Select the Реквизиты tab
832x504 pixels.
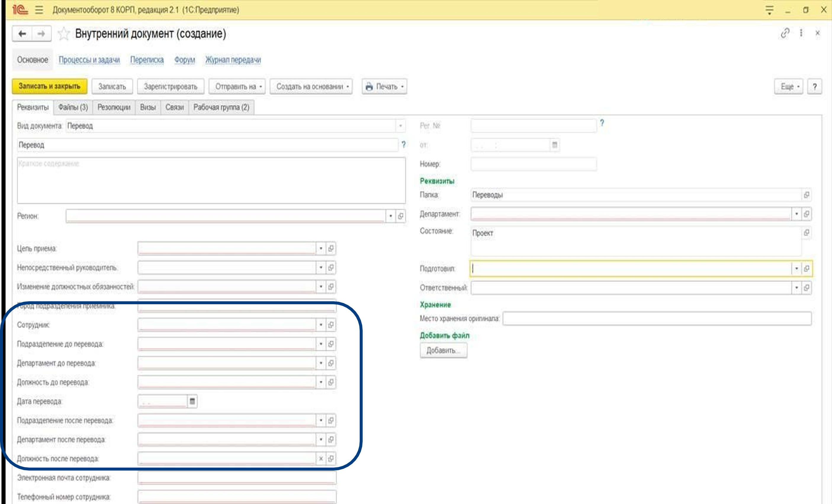33,107
